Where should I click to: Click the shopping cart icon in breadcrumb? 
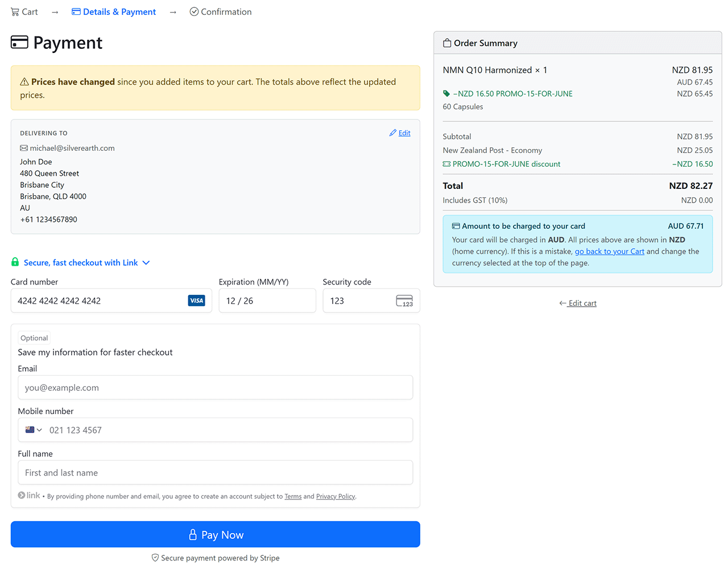coord(15,12)
